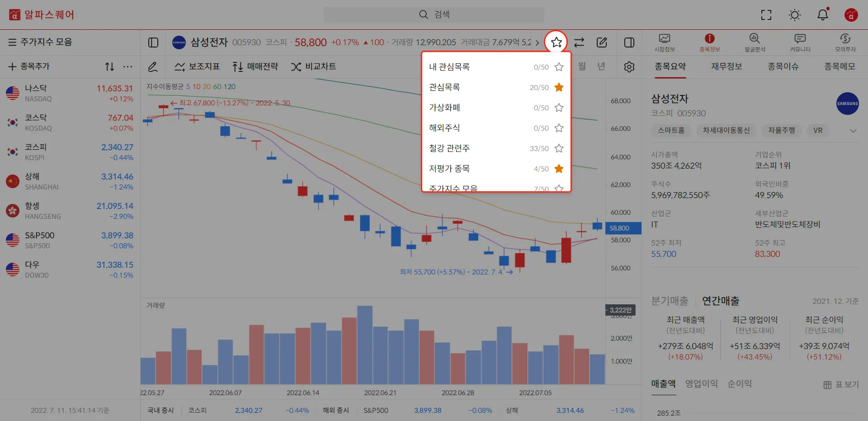The image size is (868, 421).
Task: Select the S&P500 index row in watchlist
Action: point(70,240)
